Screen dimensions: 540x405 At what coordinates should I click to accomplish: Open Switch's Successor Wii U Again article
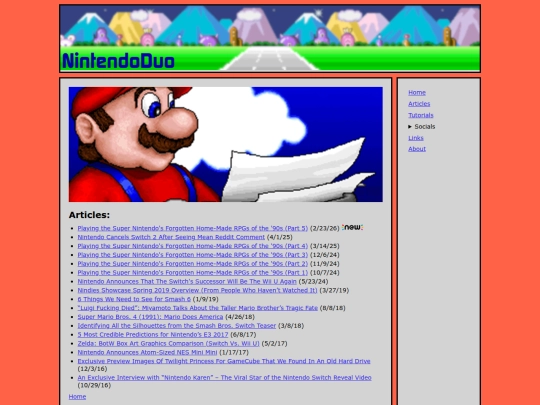[x=187, y=282]
